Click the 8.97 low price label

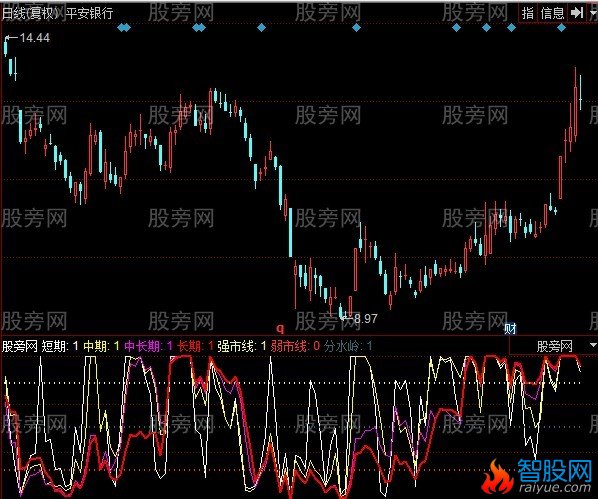click(x=365, y=318)
